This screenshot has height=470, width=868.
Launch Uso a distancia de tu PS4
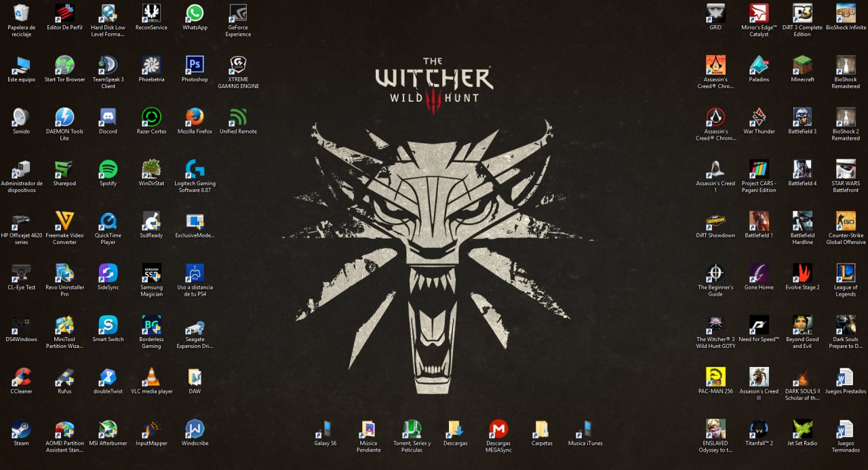click(x=195, y=273)
